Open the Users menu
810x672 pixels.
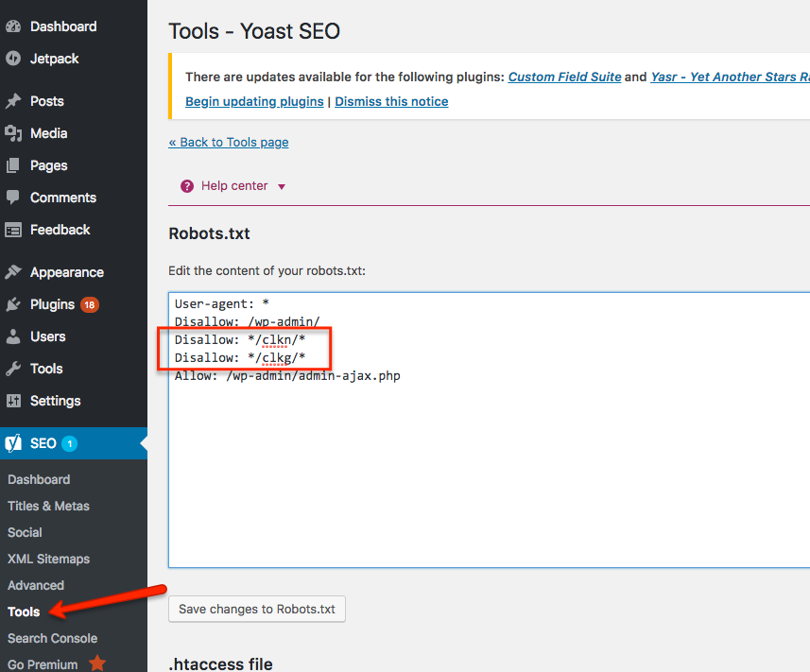tap(47, 336)
